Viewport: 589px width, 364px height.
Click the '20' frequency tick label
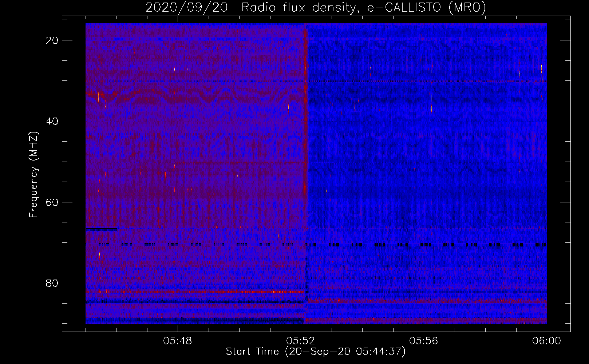pos(52,40)
